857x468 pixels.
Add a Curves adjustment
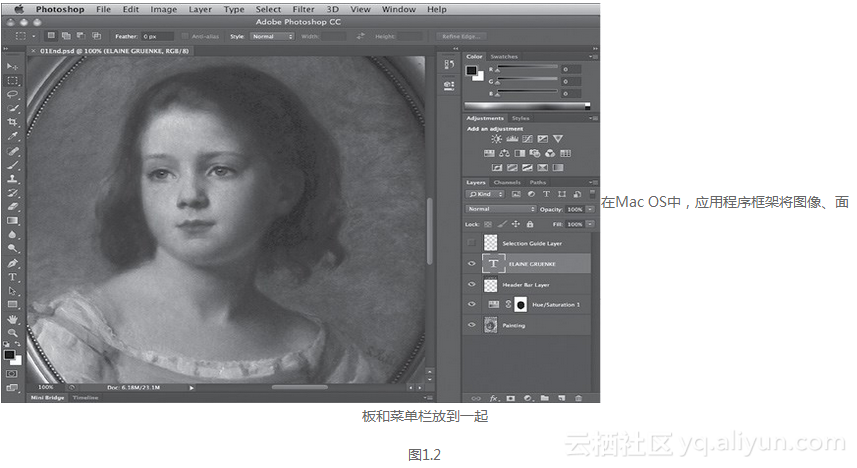pos(527,139)
